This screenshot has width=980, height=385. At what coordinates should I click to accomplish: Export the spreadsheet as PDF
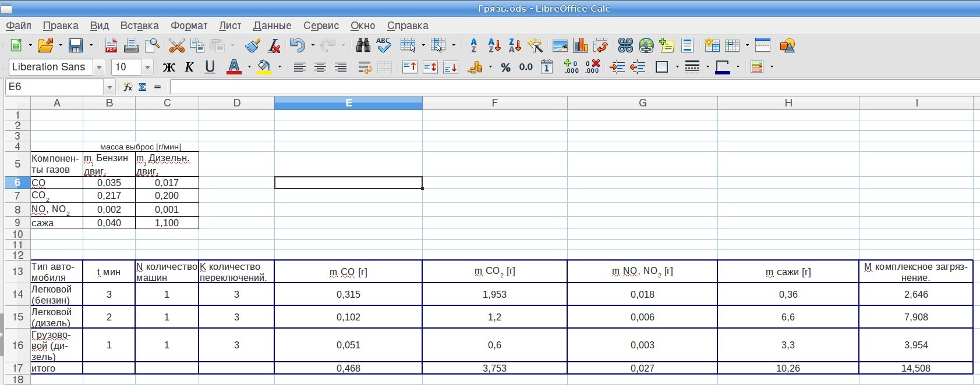click(111, 45)
